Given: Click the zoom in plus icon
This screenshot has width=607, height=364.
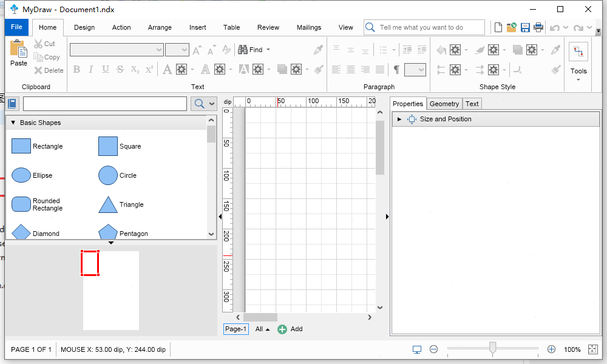Looking at the screenshot, I should pos(551,349).
